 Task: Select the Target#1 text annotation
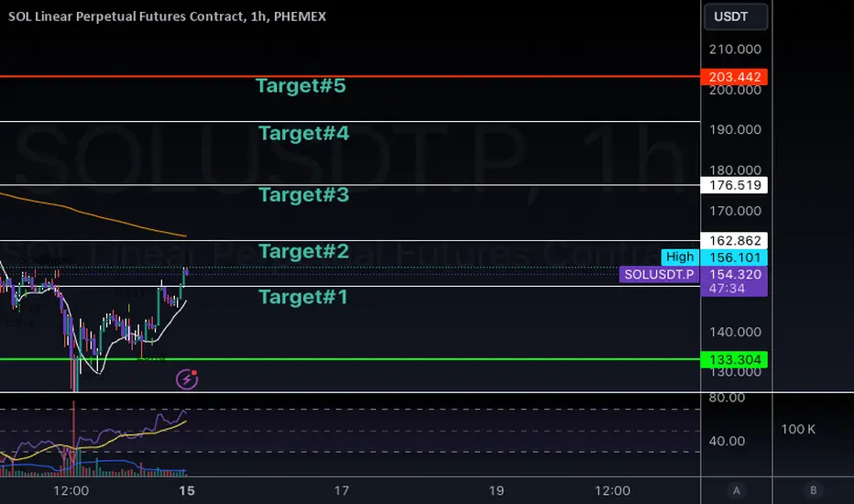pyautogui.click(x=302, y=297)
